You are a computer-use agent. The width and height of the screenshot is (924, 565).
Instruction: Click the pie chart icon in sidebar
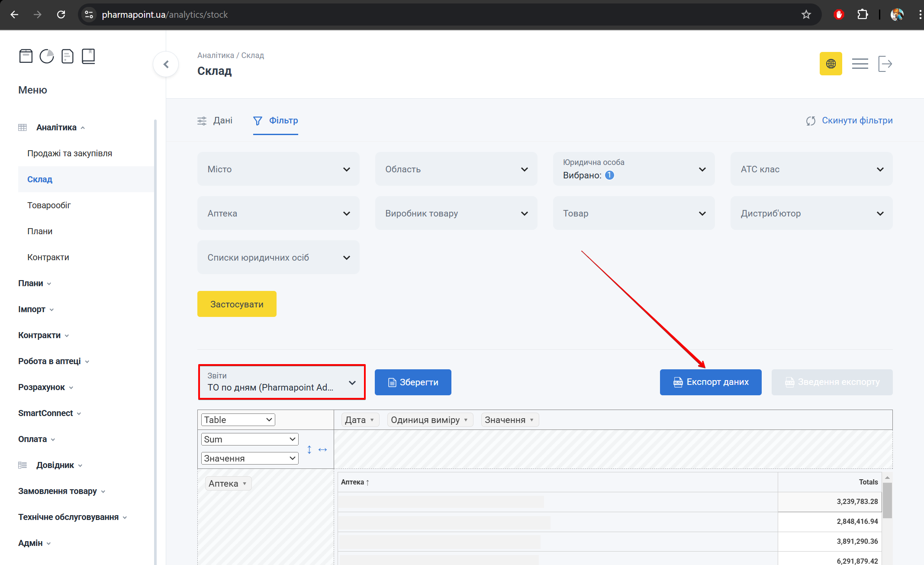(x=47, y=56)
